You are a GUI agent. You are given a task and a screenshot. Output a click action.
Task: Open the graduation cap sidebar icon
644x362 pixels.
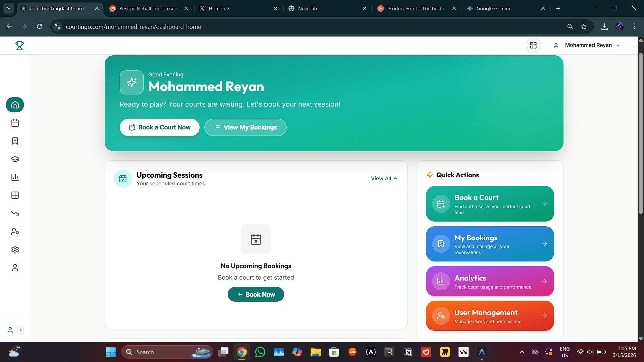pyautogui.click(x=15, y=159)
